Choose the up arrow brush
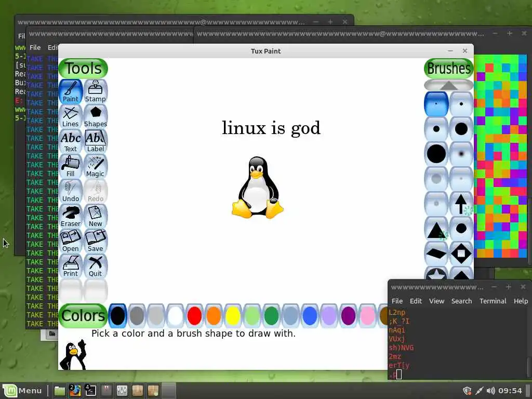This screenshot has height=399, width=532. click(x=461, y=204)
